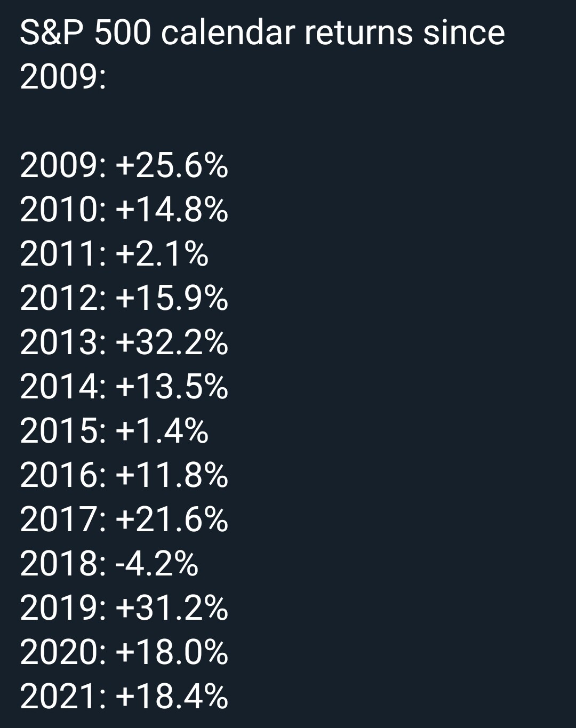Click the +14.8% return for 2010
Viewport: 576px width, 728px height.
coord(172,209)
